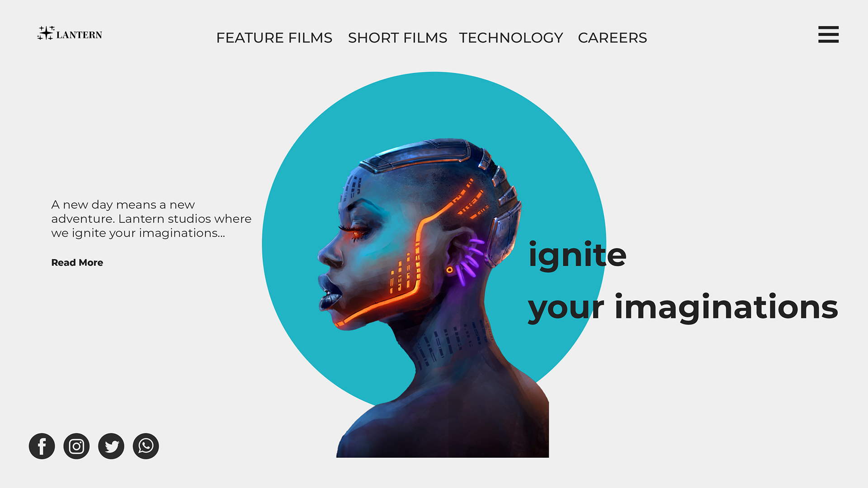Visit the Twitter bird icon
The height and width of the screenshot is (488, 868).
111,446
